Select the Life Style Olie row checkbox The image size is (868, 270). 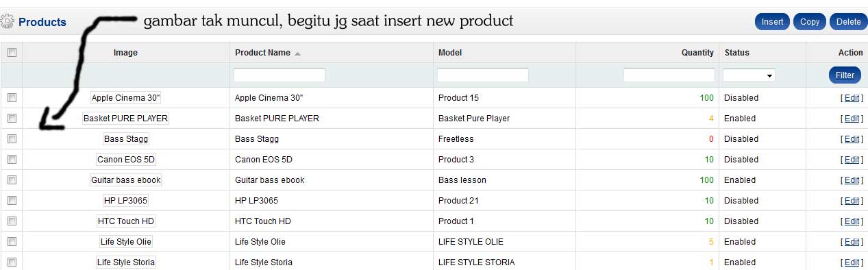(x=12, y=242)
